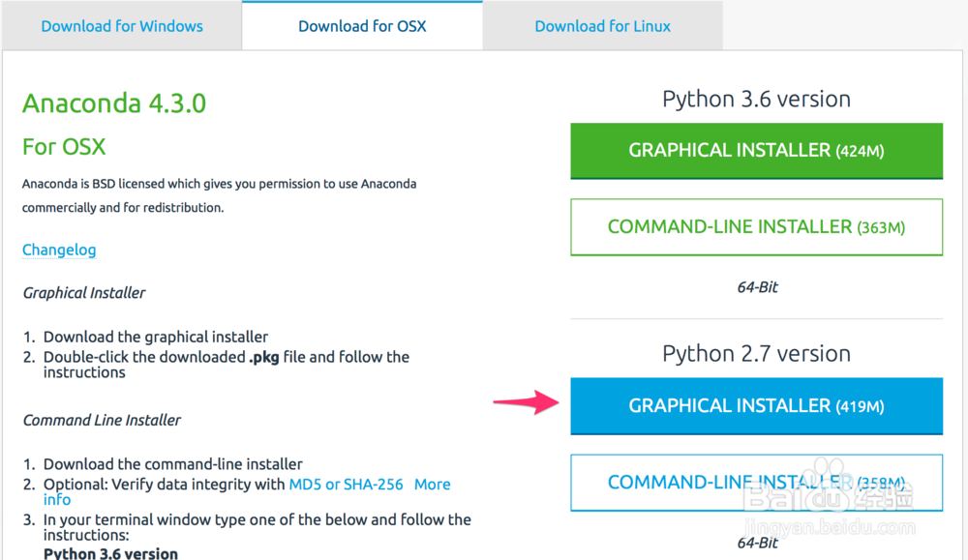Click bold 'Python 3.6 version' text at bottom
The image size is (968, 560).
110,553
